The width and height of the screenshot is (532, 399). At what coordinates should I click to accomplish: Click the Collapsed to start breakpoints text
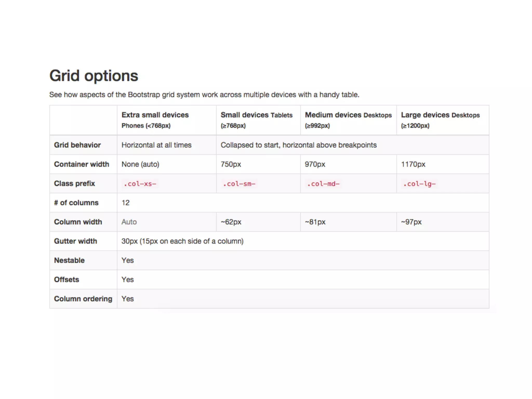[299, 145]
